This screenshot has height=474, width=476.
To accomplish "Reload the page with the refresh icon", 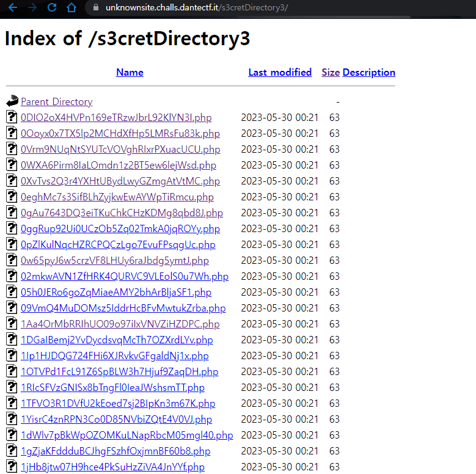I will click(52, 7).
